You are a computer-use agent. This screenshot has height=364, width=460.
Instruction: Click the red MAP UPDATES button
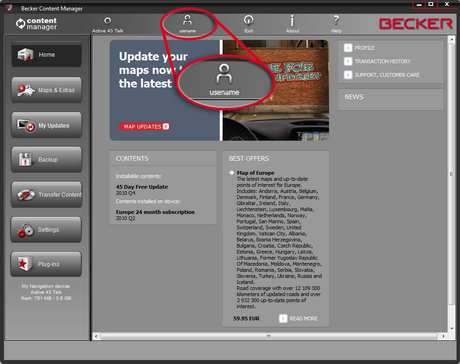(x=144, y=126)
